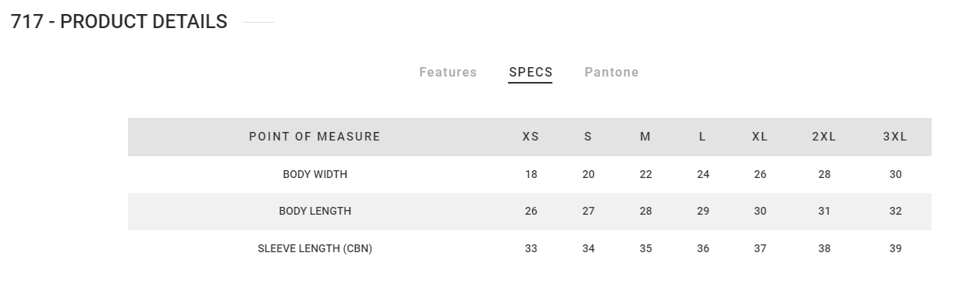Select the BODY LENGTH row label

pyautogui.click(x=315, y=212)
